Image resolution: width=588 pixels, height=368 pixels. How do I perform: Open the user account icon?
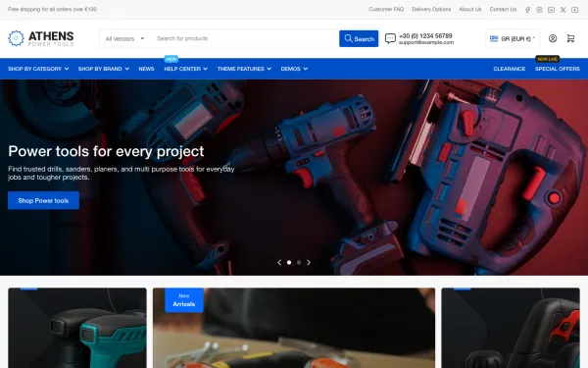click(553, 38)
